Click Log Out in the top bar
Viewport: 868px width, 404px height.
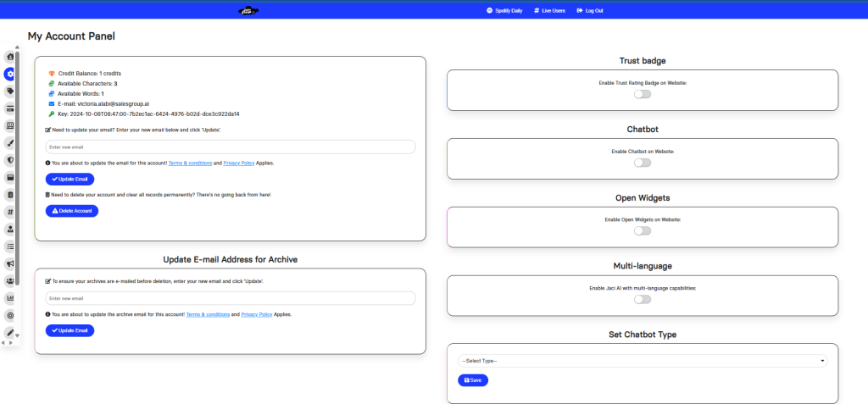pos(590,10)
